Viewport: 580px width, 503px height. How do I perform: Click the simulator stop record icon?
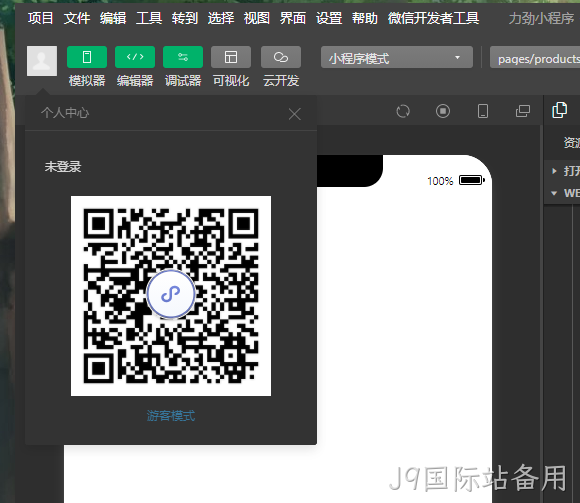coord(443,111)
